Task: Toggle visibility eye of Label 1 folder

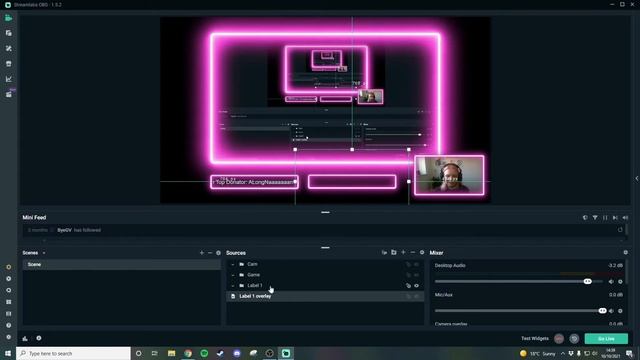Action: pos(417,286)
